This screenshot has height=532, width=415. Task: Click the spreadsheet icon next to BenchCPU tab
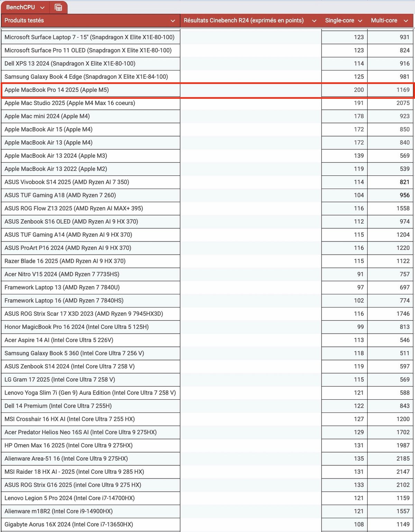[x=58, y=7]
